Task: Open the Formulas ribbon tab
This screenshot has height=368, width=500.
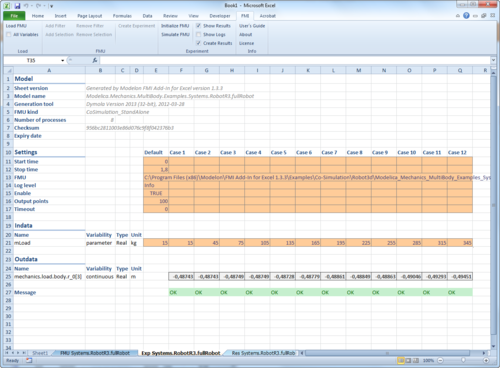Action: (122, 16)
